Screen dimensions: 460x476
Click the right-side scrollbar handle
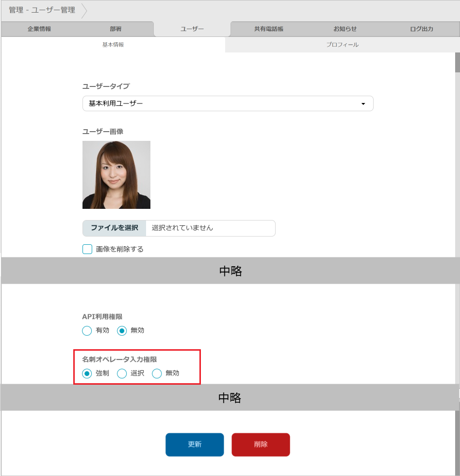[x=456, y=62]
